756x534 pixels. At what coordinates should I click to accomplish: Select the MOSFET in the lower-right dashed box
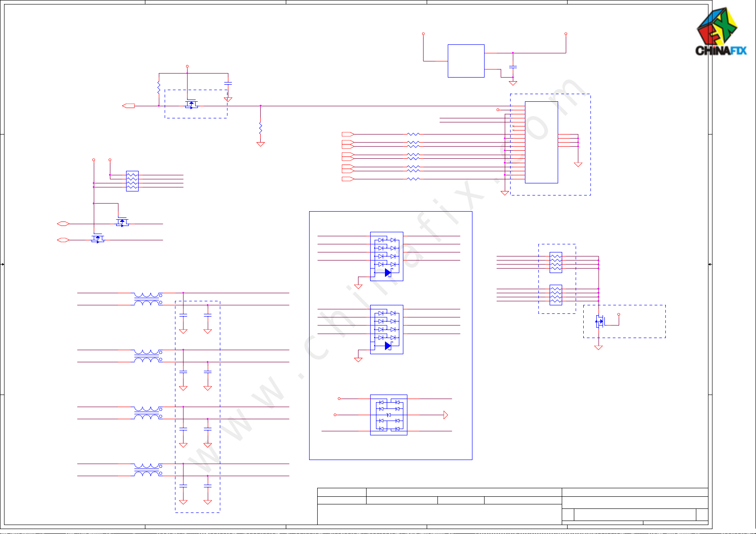tap(600, 321)
